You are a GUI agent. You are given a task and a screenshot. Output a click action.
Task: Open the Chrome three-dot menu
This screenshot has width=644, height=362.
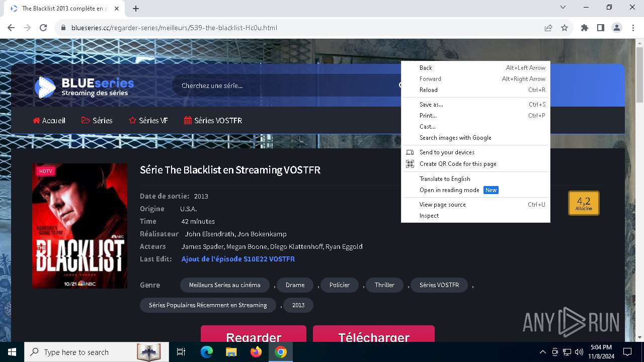pyautogui.click(x=633, y=28)
